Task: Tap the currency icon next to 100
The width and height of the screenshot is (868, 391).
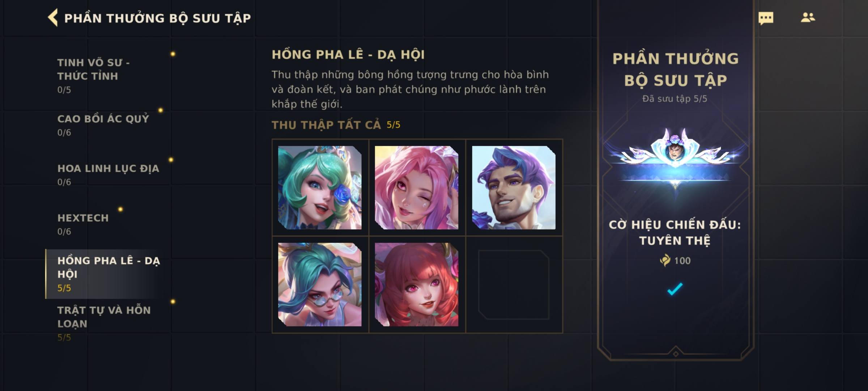Action: [x=665, y=260]
